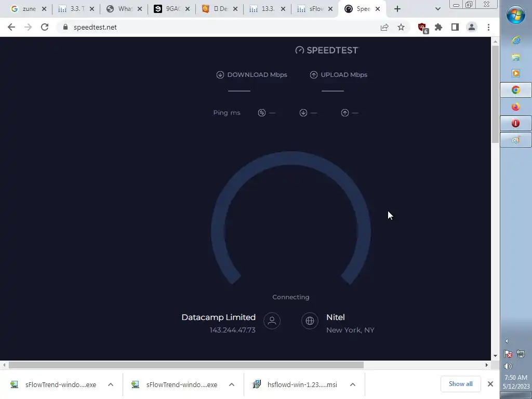Viewport: 532px width, 399px height.
Task: Click the horizontal scrollbar thumb
Action: coord(186,365)
